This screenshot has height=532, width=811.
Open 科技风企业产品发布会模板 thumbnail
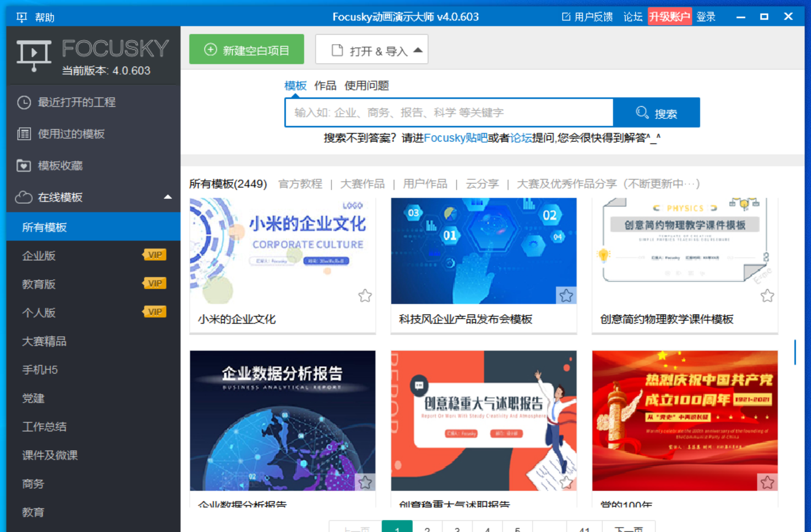484,251
